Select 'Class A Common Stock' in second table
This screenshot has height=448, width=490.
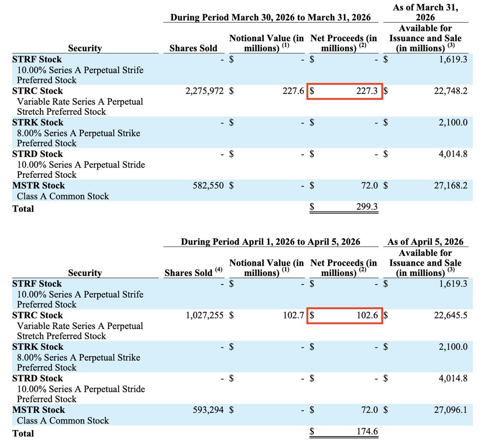click(63, 421)
